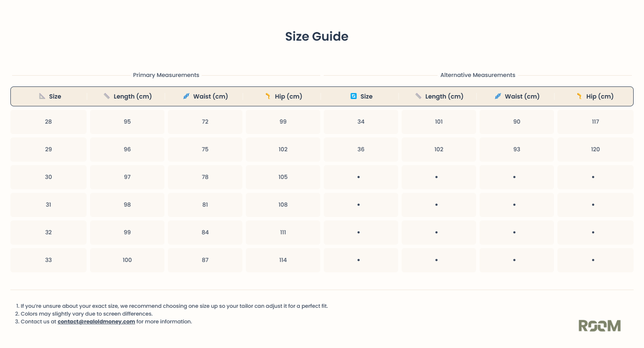The image size is (644, 348).
Task: Click alternative waist value 90
Action: [x=517, y=122]
